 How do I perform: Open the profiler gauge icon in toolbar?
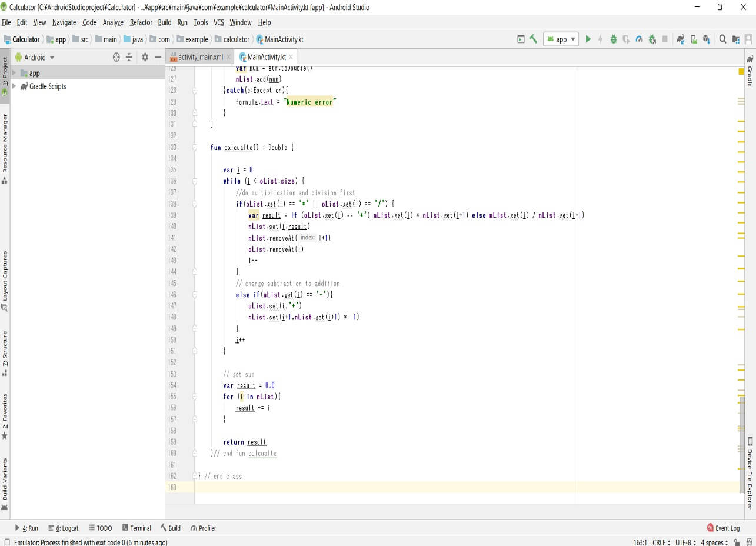point(639,39)
